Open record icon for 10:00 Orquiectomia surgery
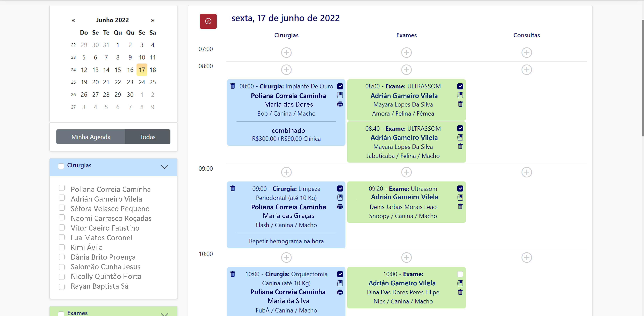Viewport: 644px width, 316px height. coord(340,283)
